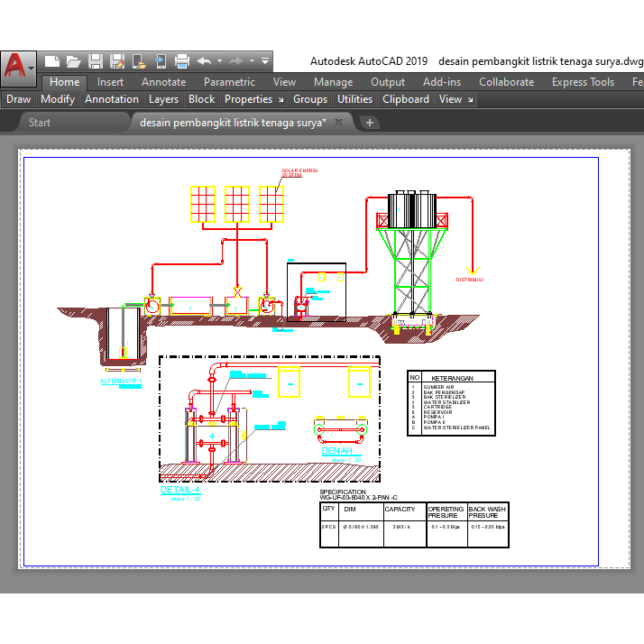Expand the Groups panel

[x=310, y=99]
